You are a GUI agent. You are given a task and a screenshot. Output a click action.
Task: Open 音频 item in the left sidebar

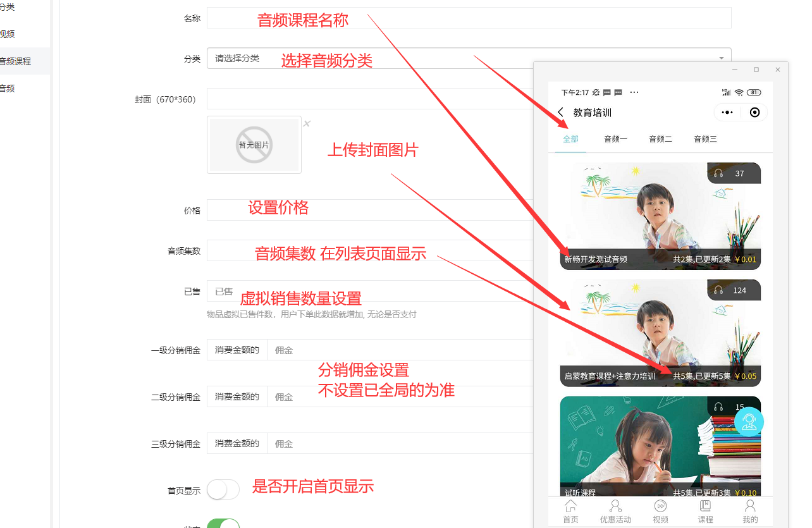pos(25,89)
